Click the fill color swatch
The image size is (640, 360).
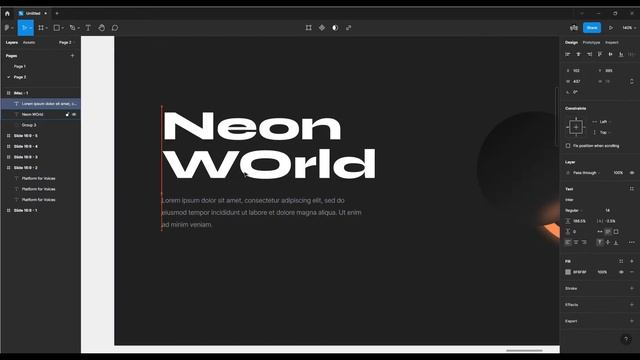click(568, 272)
